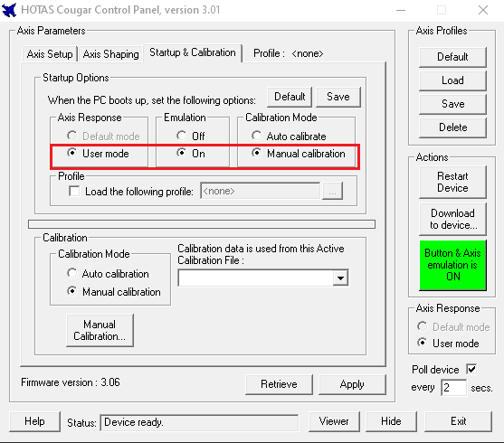
Task: Enable Load the following profile checkbox
Action: point(74,191)
